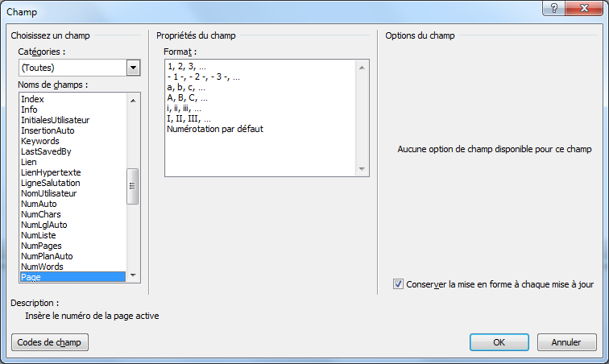
Task: Choose format a, b, c, ...
Action: pyautogui.click(x=186, y=88)
